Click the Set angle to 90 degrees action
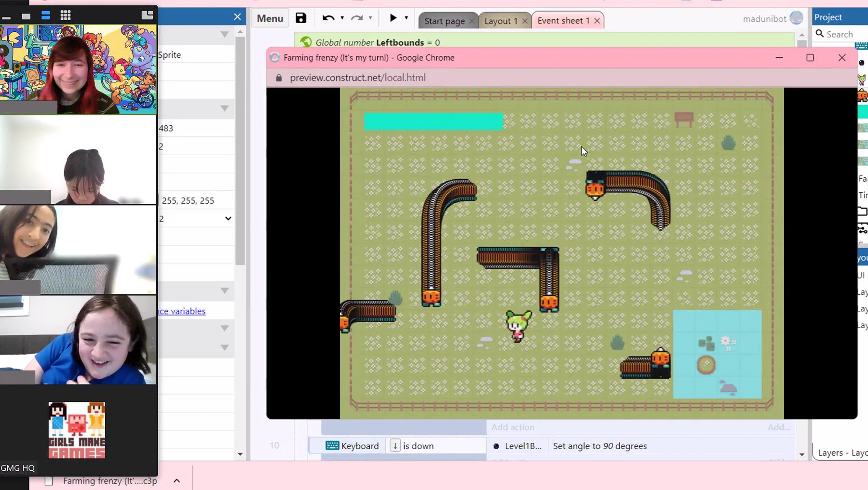 coord(600,446)
